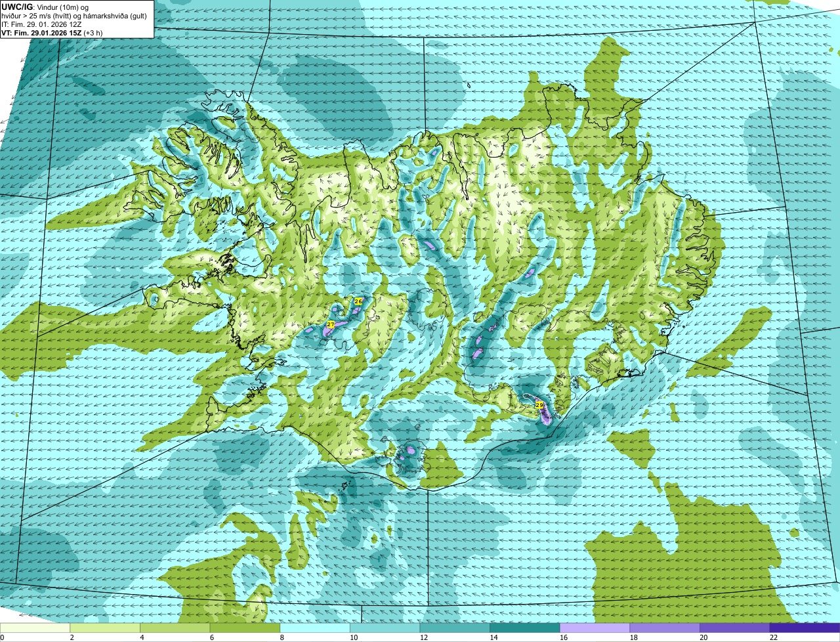The height and width of the screenshot is (642, 840).
Task: Pick the 20–22 m/s dark violet swatch
Action: point(735,628)
